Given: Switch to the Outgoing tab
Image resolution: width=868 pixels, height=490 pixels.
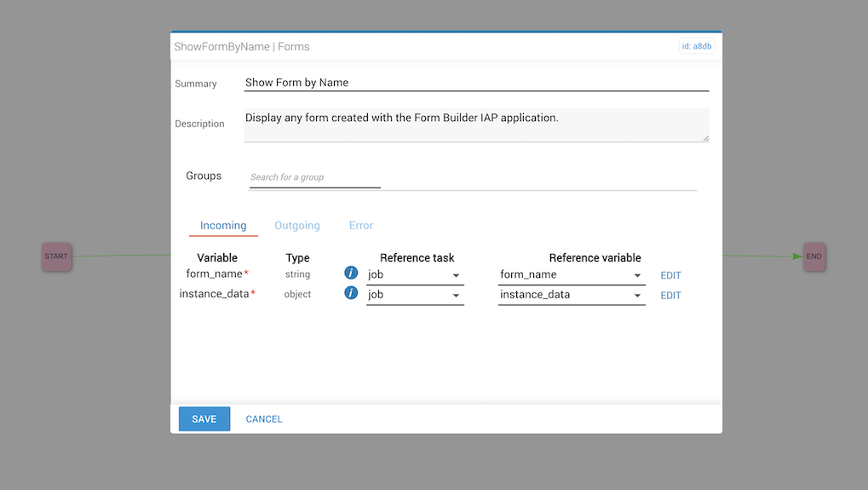Looking at the screenshot, I should 297,225.
